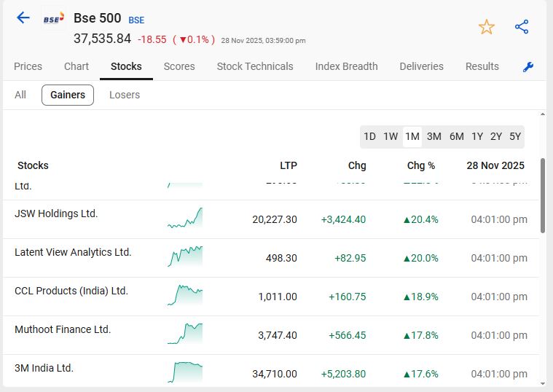
Task: Select the All stocks filter
Action: pos(20,95)
